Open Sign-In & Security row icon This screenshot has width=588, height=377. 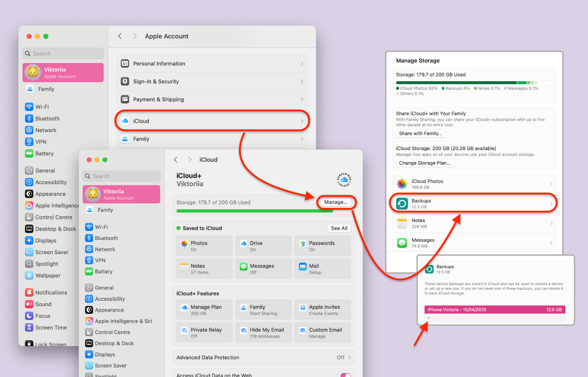[125, 81]
